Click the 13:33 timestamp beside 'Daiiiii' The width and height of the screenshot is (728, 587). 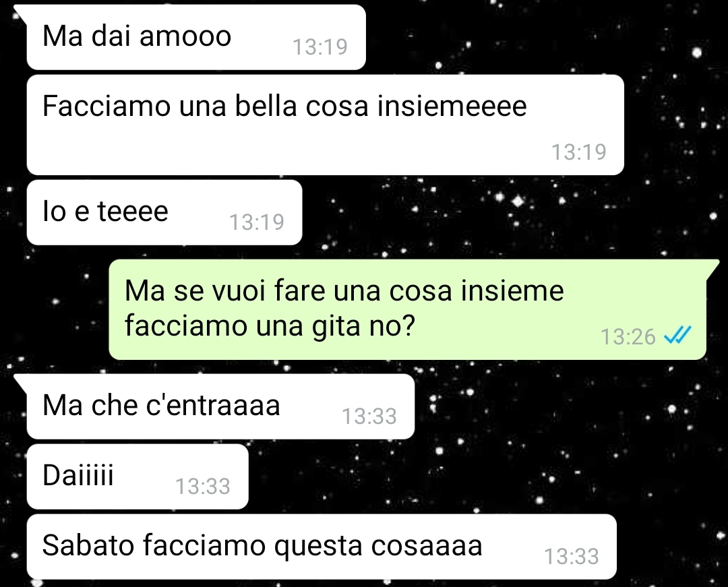coord(203,487)
